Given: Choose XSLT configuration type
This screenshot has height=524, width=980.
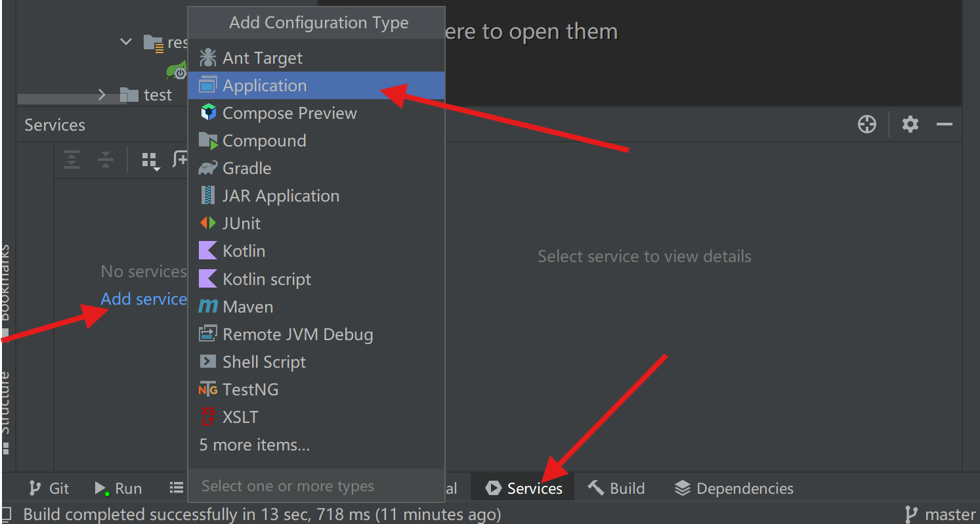Looking at the screenshot, I should [x=316, y=417].
